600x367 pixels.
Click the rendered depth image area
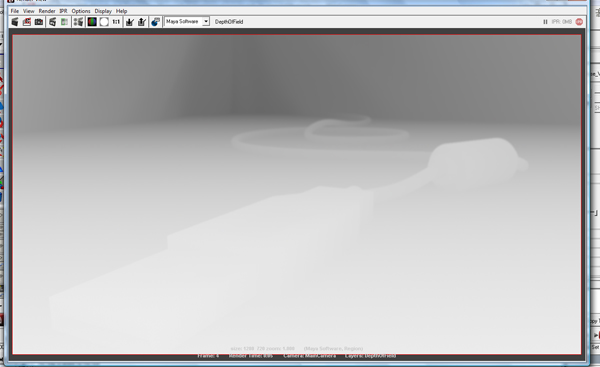297,194
